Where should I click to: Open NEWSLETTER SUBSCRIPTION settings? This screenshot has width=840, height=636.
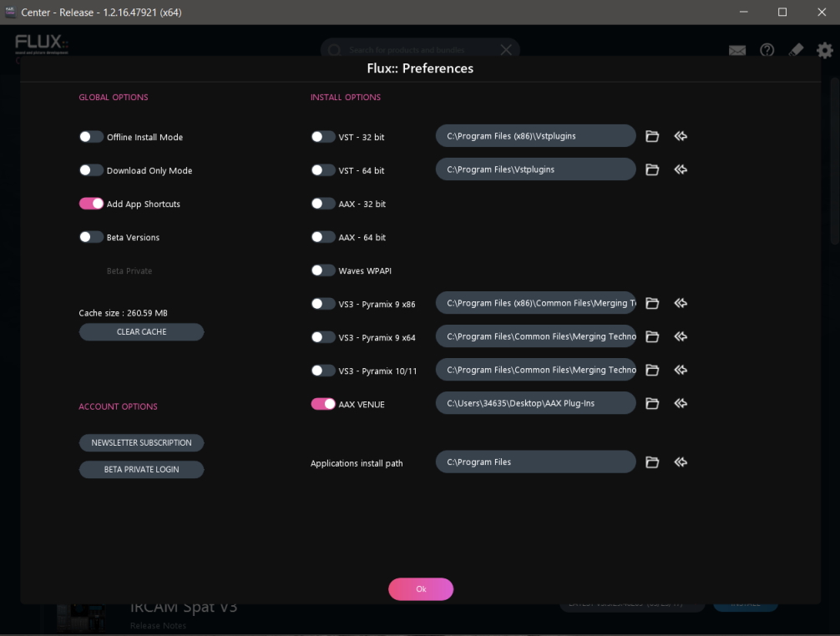(141, 443)
